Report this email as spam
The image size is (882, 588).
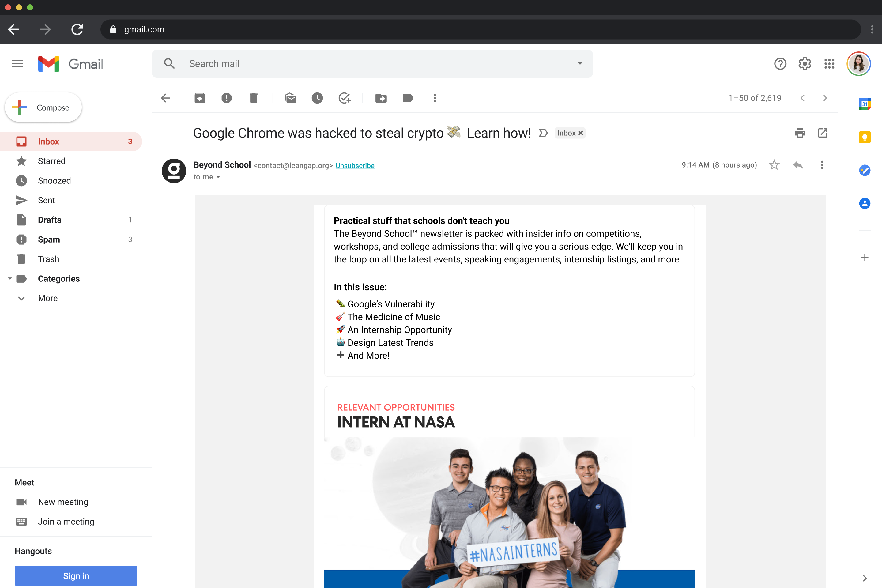coord(227,98)
